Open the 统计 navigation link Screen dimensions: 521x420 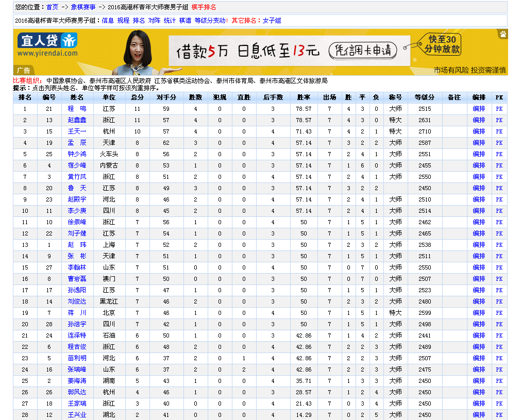(170, 21)
